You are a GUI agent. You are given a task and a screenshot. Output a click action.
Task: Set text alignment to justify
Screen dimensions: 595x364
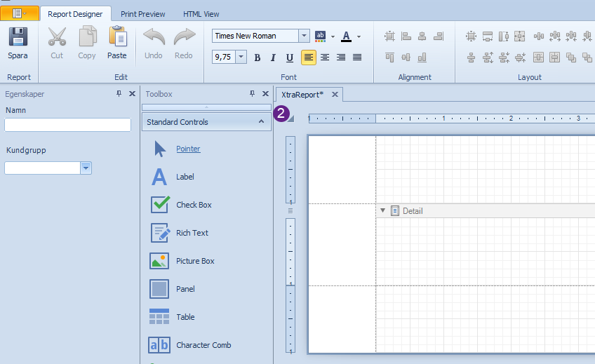[x=357, y=58]
